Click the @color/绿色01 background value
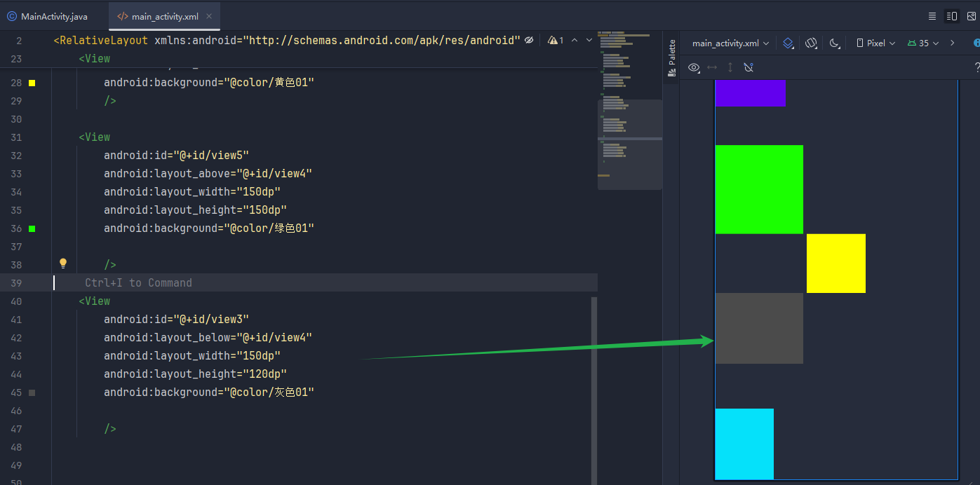980x485 pixels. point(269,228)
